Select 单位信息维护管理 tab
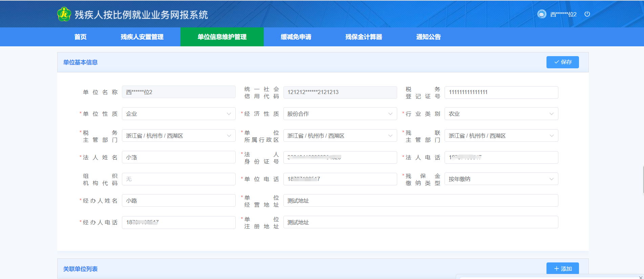Viewport: 644px width, 279px height. 222,37
